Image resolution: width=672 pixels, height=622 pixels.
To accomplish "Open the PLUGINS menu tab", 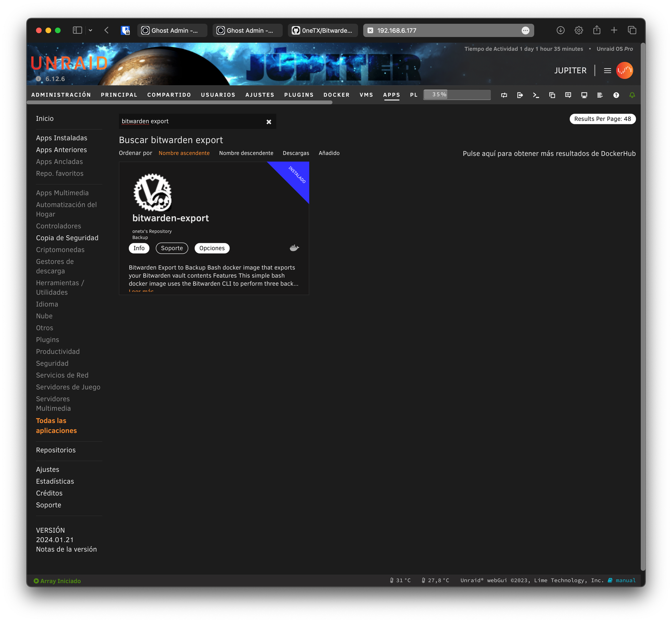I will [x=299, y=95].
